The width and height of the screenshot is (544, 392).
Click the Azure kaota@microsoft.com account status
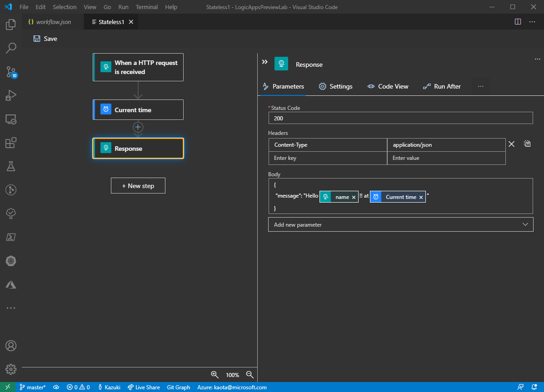232,387
